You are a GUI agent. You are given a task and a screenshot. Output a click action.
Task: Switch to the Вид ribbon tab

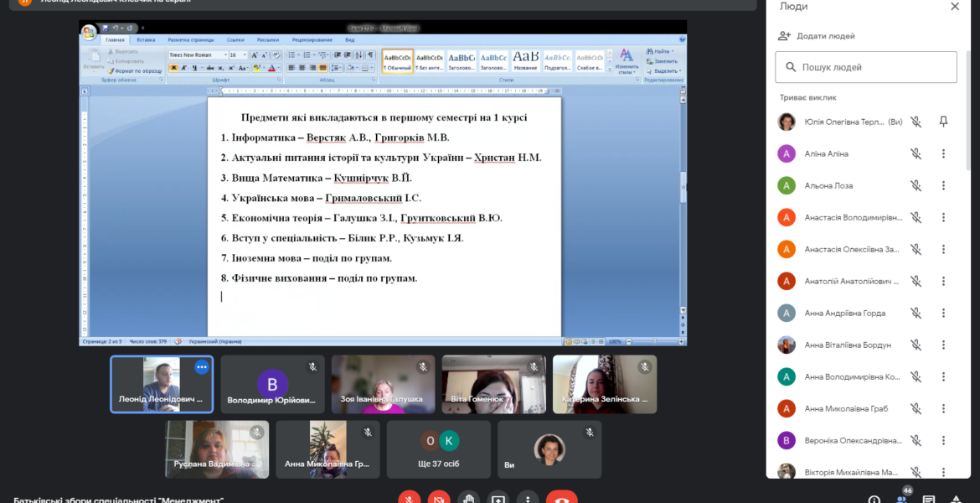pyautogui.click(x=349, y=40)
